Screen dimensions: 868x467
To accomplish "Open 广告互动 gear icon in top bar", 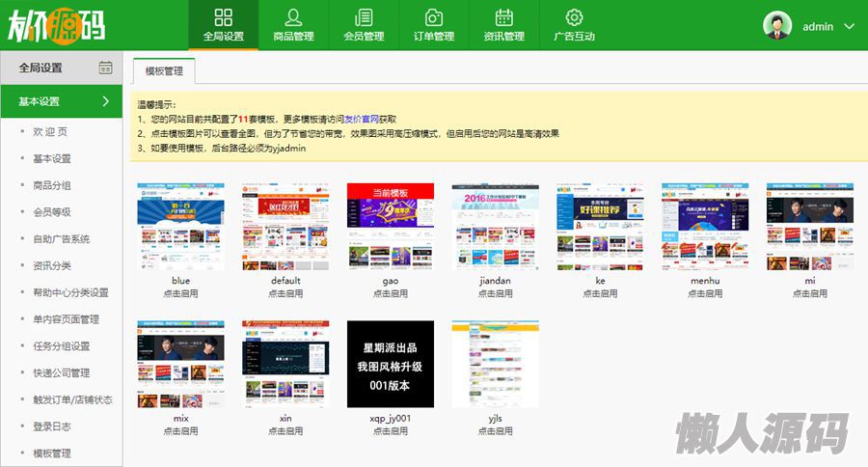I will [x=574, y=17].
